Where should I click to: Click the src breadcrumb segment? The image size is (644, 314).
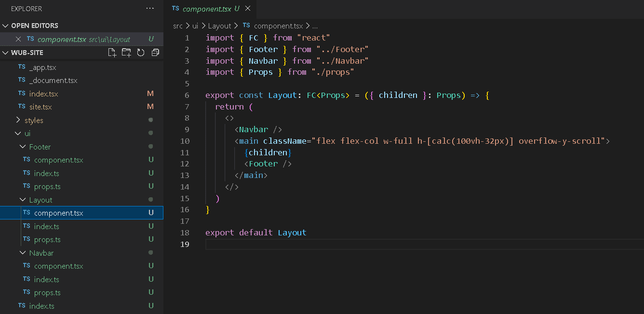point(177,26)
